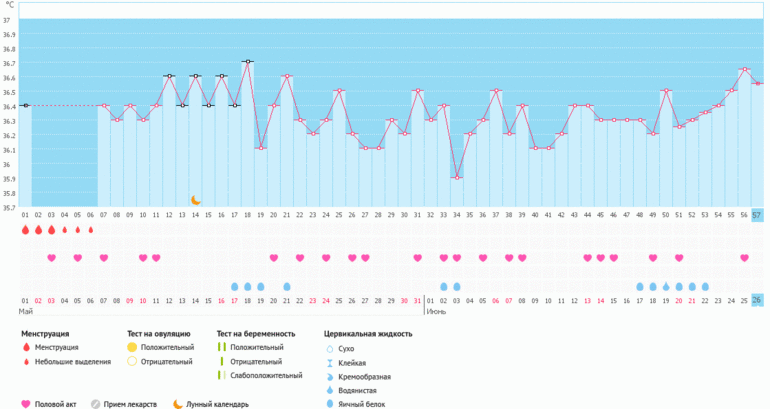Screen dimensions: 770x409
Task: Click the Водянистая cervical fluid legend icon
Action: pyautogui.click(x=331, y=390)
